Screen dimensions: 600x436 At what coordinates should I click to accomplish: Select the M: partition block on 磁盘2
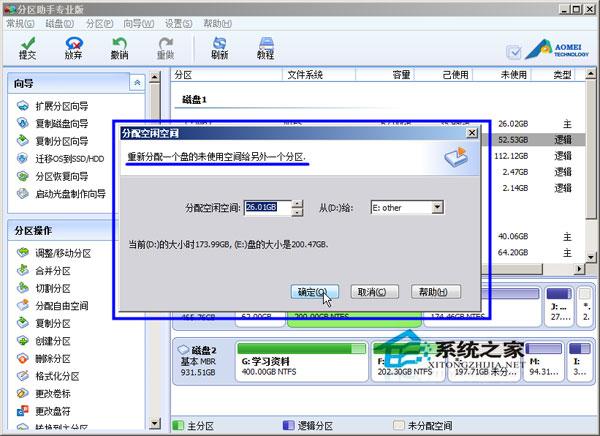(543, 362)
